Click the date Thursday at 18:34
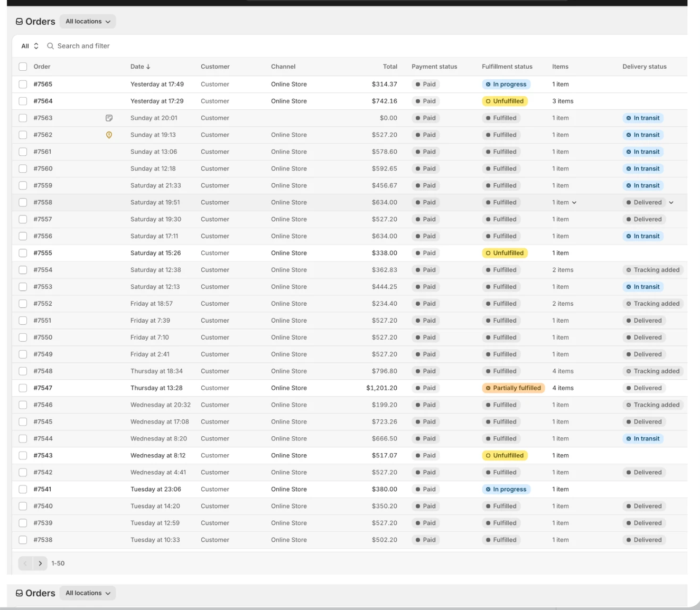Image resolution: width=700 pixels, height=610 pixels. [x=156, y=371]
